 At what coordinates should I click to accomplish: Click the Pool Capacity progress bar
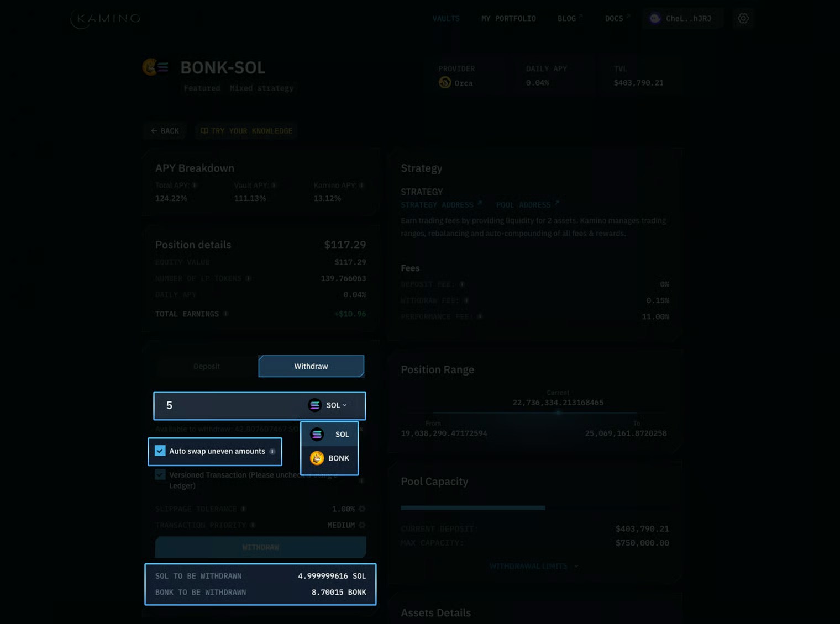click(472, 507)
